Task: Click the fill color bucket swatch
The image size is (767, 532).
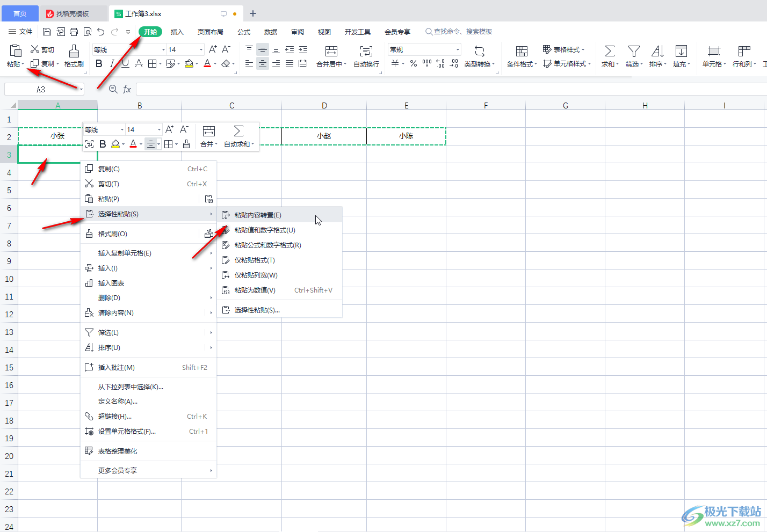Action: point(189,64)
